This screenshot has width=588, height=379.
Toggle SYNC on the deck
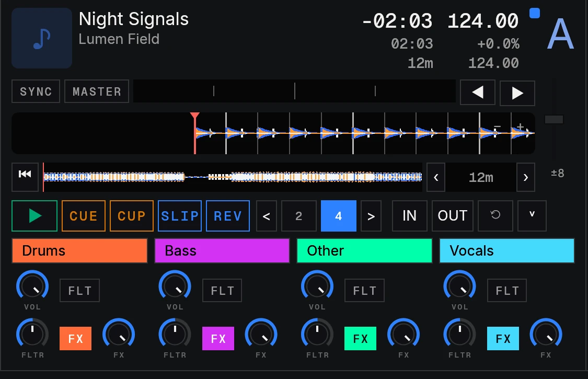pos(36,91)
